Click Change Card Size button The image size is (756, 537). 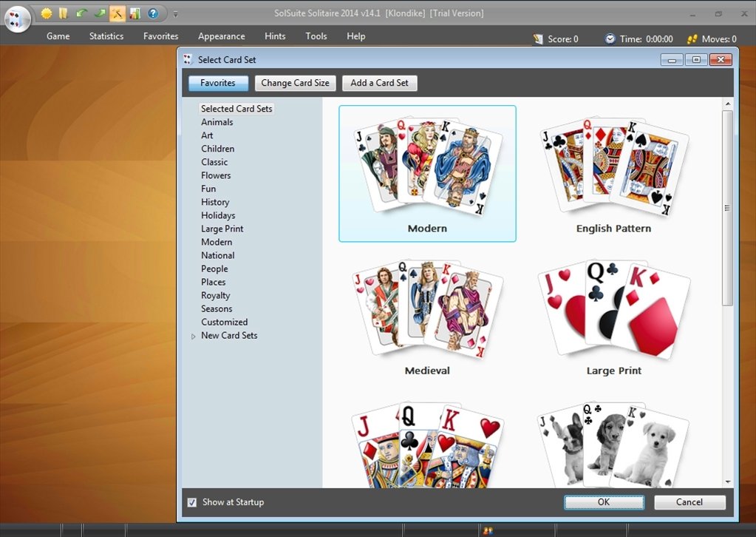pos(295,83)
